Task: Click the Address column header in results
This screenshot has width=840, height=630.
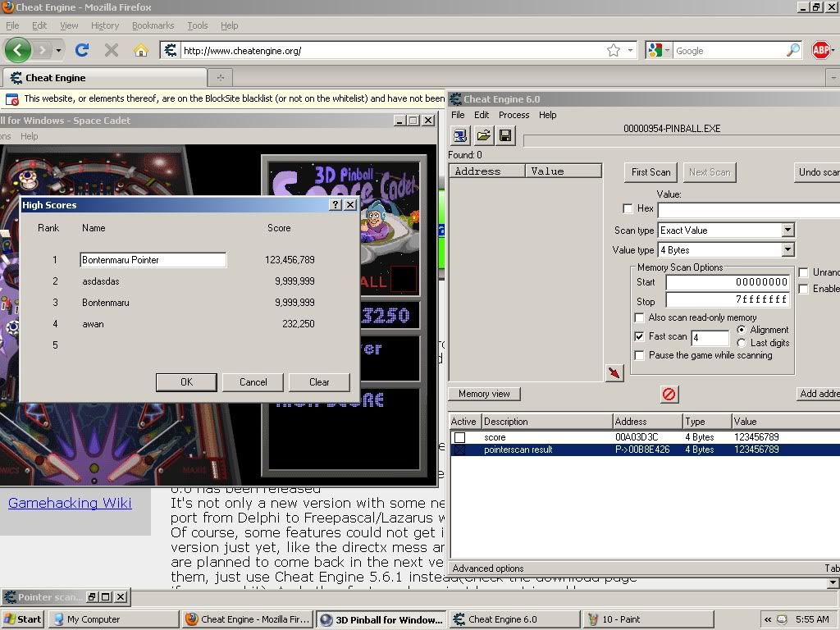Action: pos(487,171)
